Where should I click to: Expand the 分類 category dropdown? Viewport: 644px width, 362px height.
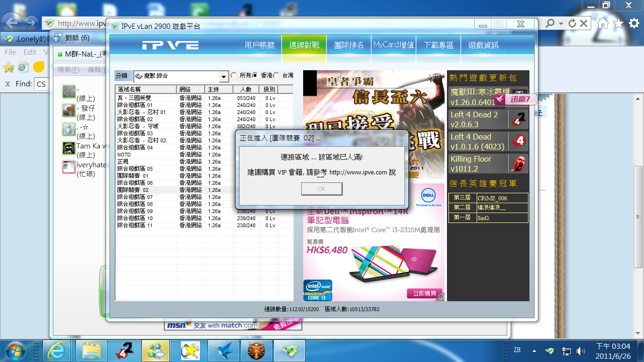coord(223,76)
